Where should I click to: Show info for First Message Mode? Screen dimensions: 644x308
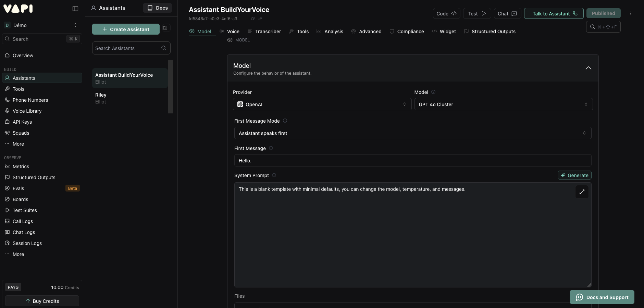[x=285, y=121]
